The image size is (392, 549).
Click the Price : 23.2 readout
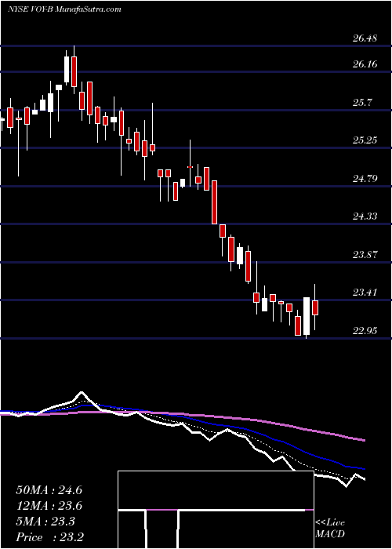49,537
